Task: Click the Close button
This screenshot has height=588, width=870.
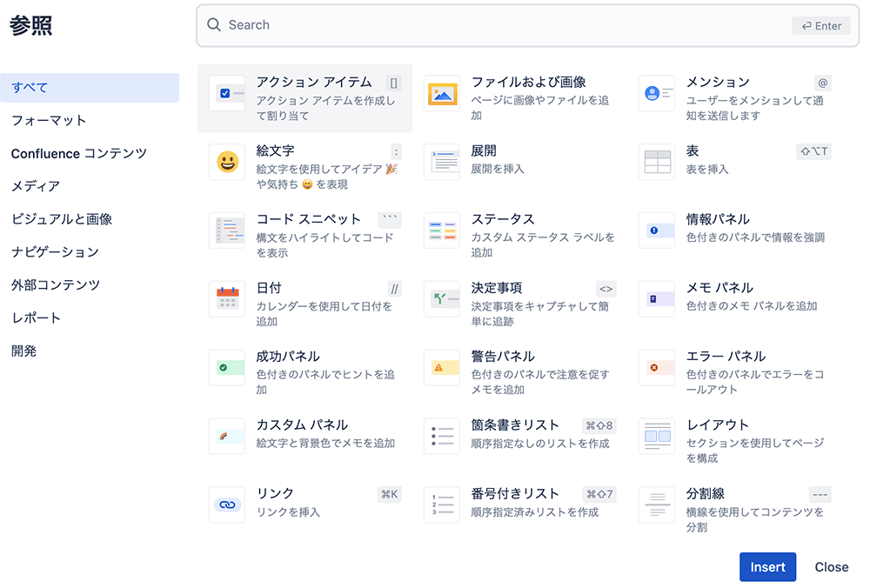Action: coord(831,567)
